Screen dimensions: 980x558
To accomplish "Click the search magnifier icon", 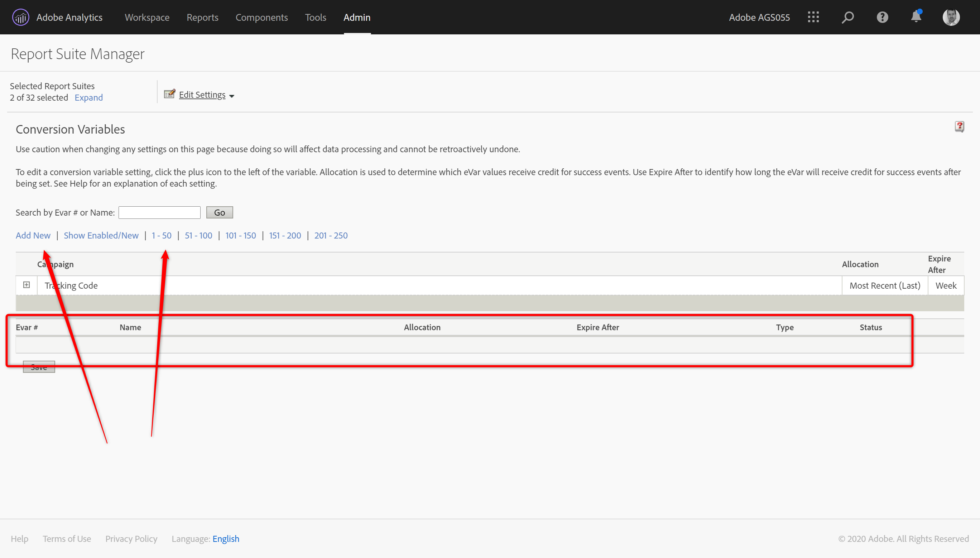I will 847,17.
